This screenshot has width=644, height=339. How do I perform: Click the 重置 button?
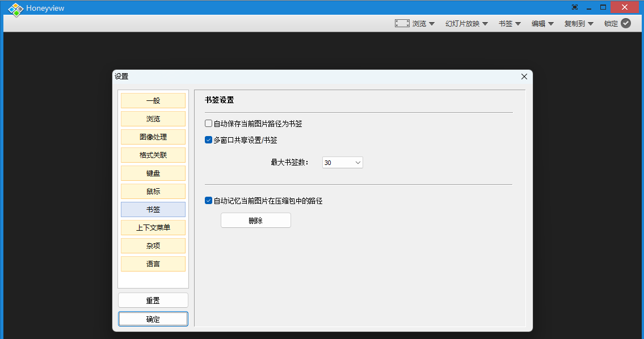point(153,300)
